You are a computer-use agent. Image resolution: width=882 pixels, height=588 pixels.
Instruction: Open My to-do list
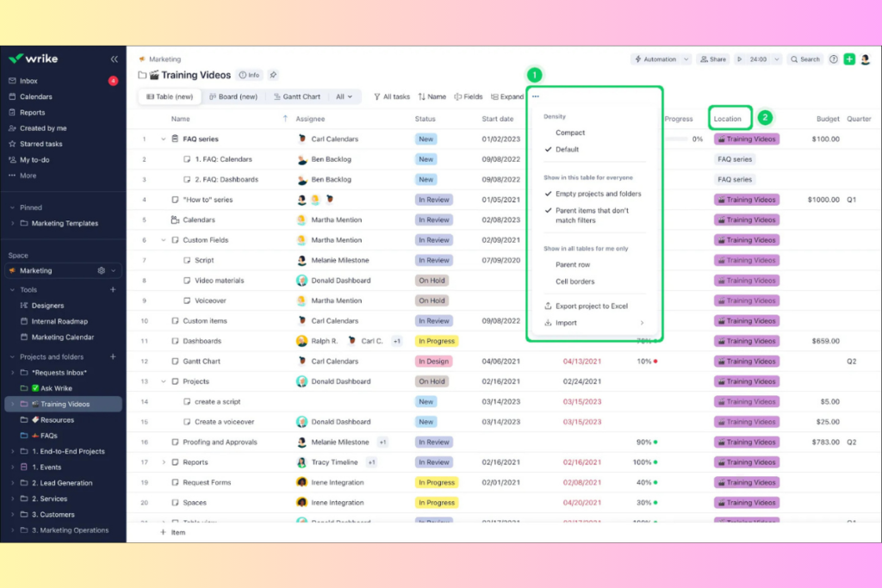34,159
